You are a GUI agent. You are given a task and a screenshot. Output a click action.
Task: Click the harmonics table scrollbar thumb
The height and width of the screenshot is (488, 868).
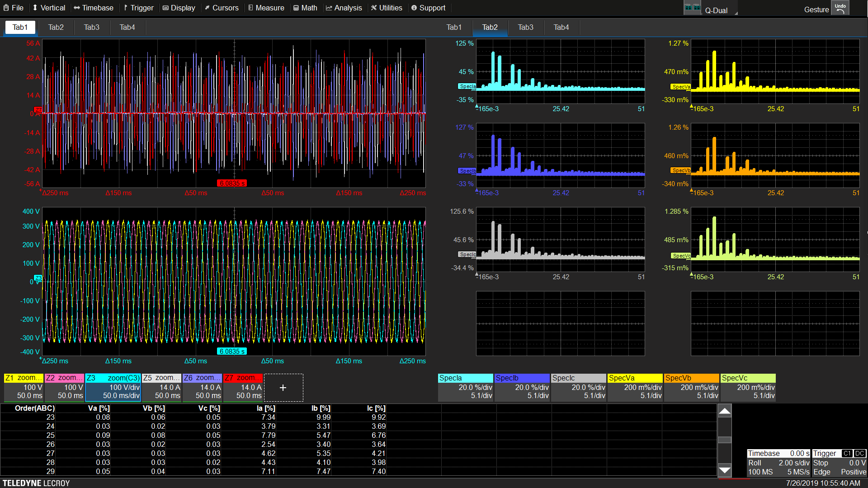(725, 440)
